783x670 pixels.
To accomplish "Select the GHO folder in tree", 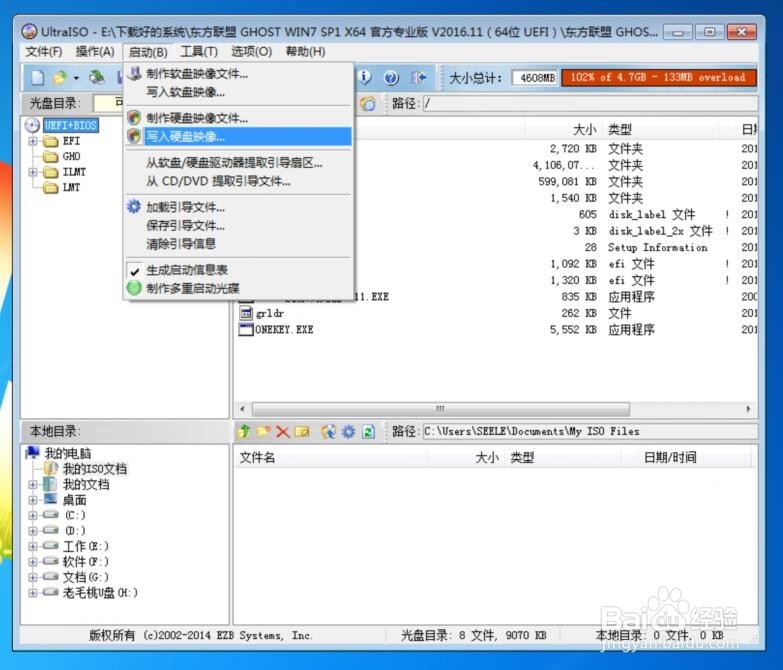I will (x=71, y=156).
